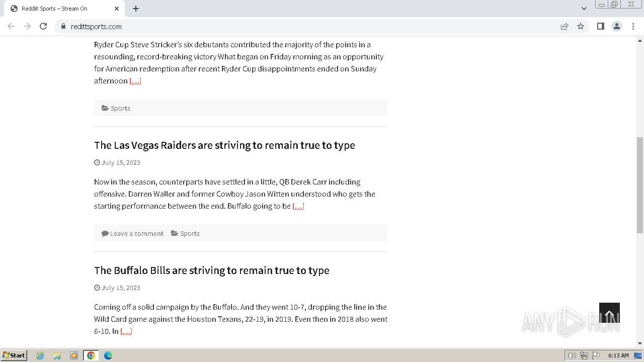644x362 pixels.
Task: Click the July 15, 2023 date on Raiders post
Action: tap(121, 162)
